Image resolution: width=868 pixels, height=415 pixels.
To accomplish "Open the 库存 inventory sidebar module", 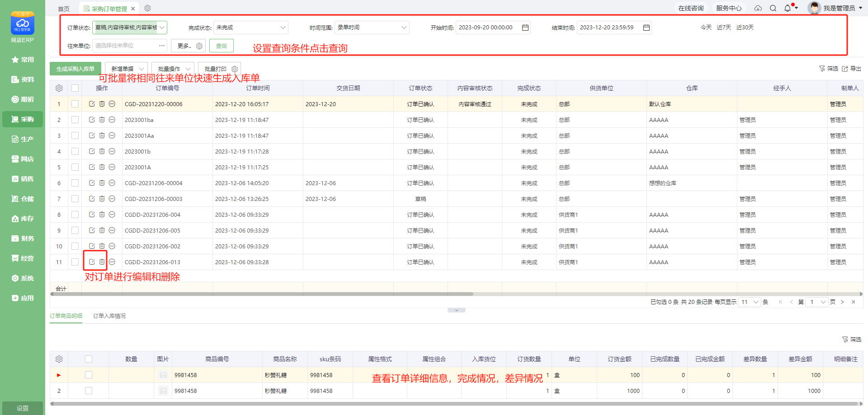I will coord(23,219).
